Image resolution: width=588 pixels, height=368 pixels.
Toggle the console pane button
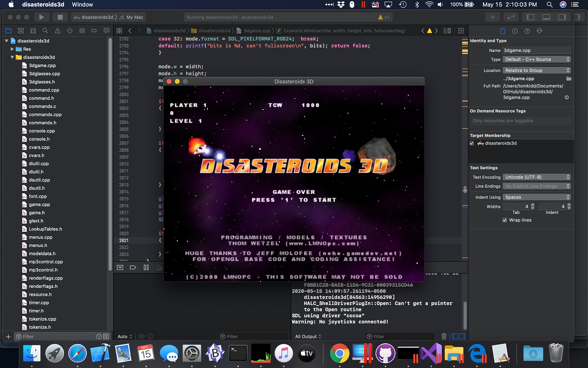[x=462, y=337]
